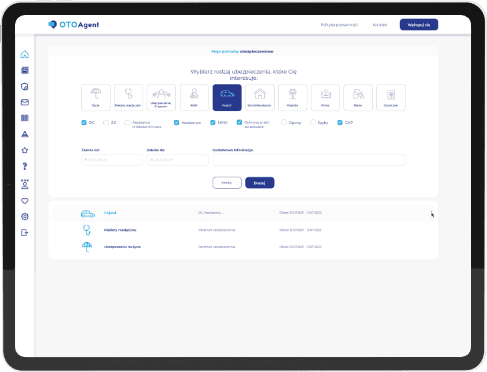Screen dimensions: 487x372
Task: Open the start date picker field
Action: click(x=112, y=160)
